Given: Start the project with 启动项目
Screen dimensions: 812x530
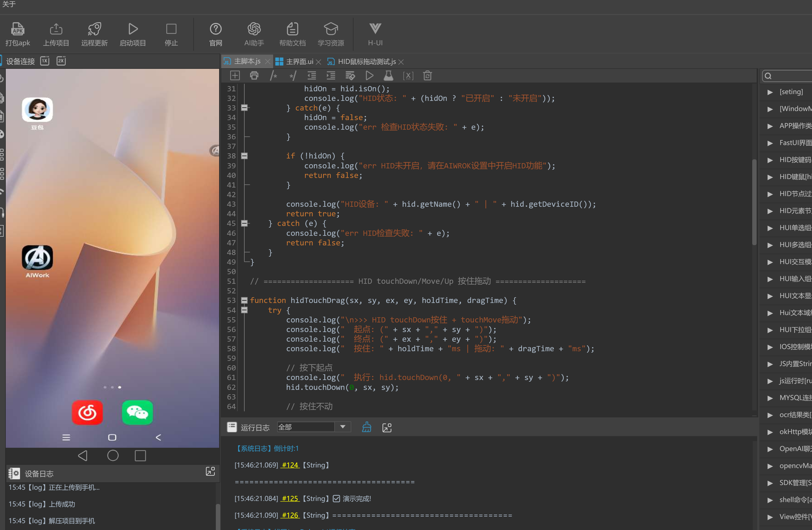Looking at the screenshot, I should pyautogui.click(x=133, y=34).
